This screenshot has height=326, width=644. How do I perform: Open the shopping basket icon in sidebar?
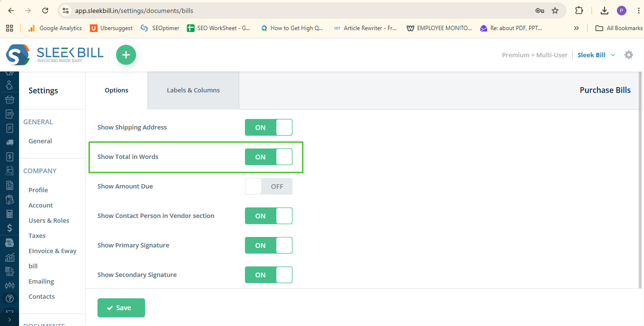click(9, 100)
